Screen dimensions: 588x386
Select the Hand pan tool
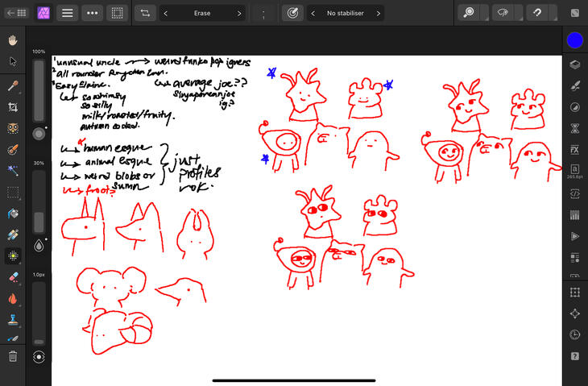13,39
